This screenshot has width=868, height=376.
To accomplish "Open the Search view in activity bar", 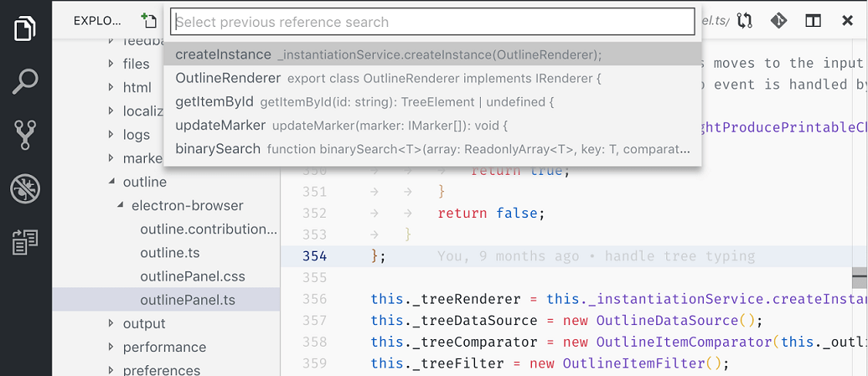I will (x=25, y=81).
